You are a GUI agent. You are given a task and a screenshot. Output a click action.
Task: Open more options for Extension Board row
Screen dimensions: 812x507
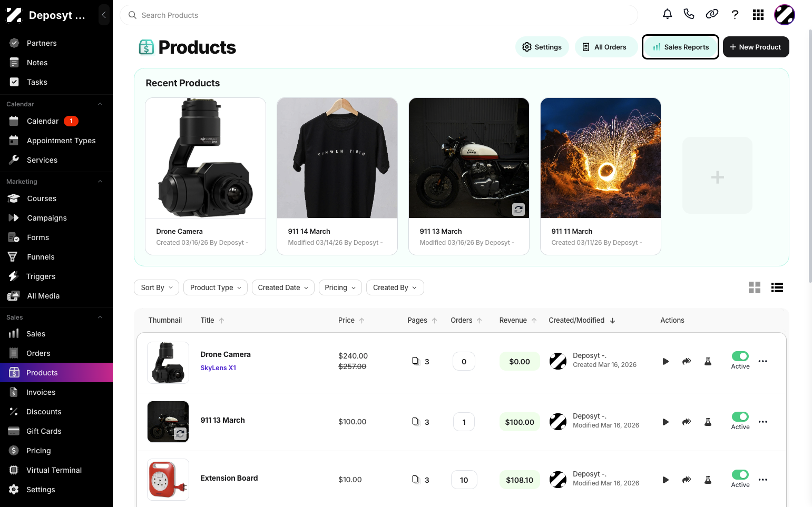pos(763,480)
